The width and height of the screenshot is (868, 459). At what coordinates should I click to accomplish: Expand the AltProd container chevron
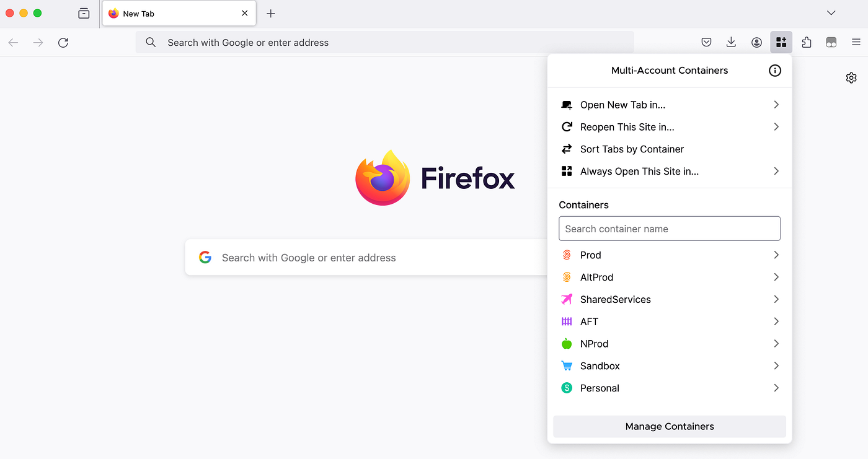pos(776,278)
